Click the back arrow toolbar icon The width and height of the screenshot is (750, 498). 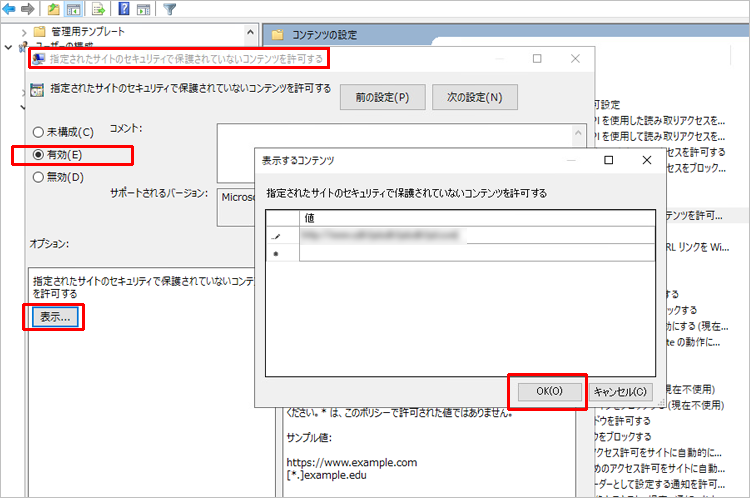click(x=10, y=10)
